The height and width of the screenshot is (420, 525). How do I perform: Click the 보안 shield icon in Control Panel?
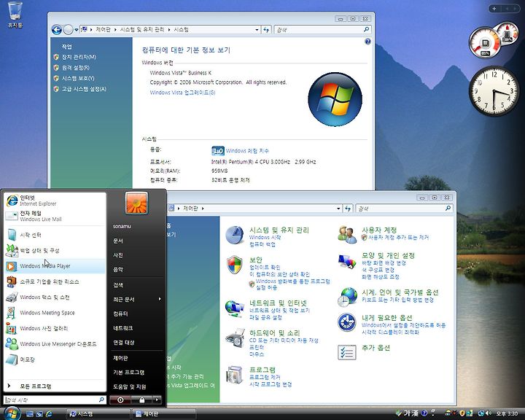coord(234,265)
